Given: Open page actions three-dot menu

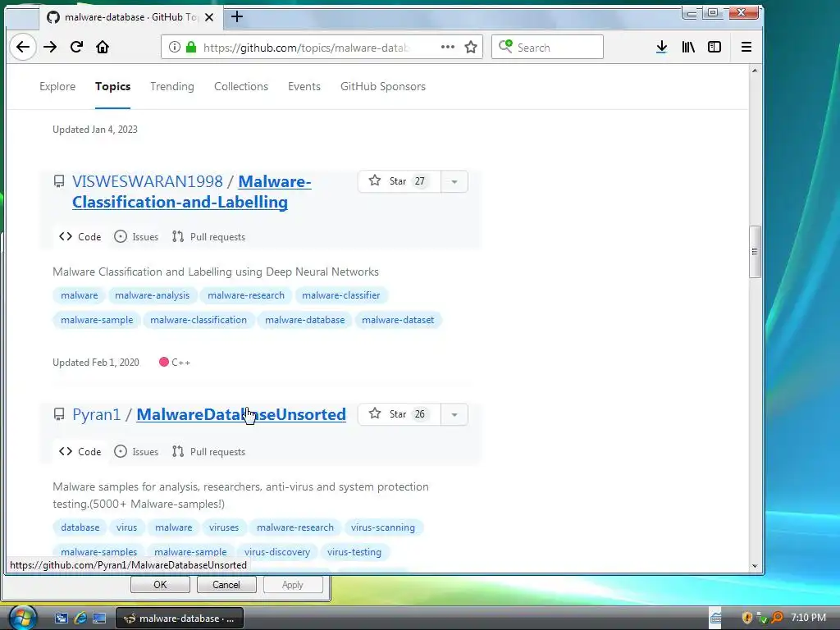Looking at the screenshot, I should click(448, 47).
